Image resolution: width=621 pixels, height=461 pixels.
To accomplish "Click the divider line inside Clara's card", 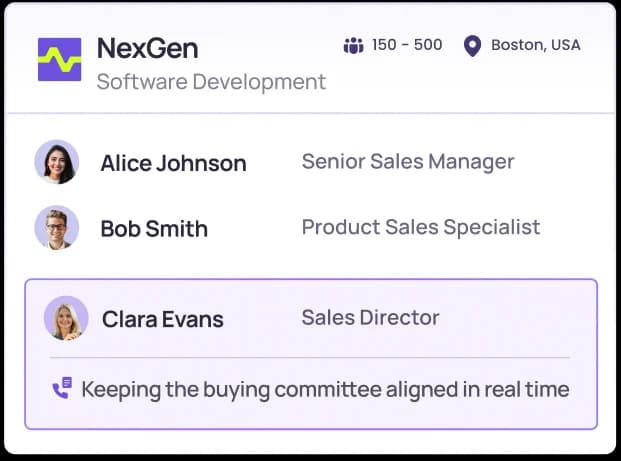I will (x=310, y=357).
